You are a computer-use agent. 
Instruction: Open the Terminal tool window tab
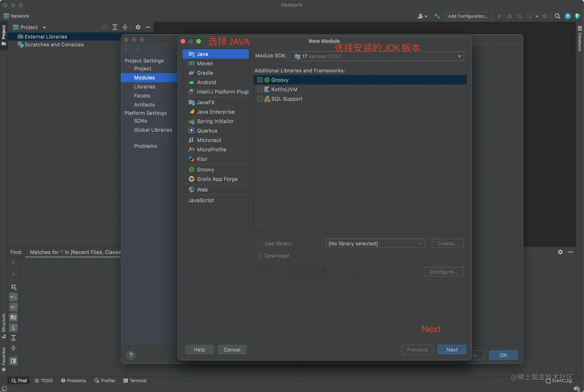pyautogui.click(x=135, y=380)
